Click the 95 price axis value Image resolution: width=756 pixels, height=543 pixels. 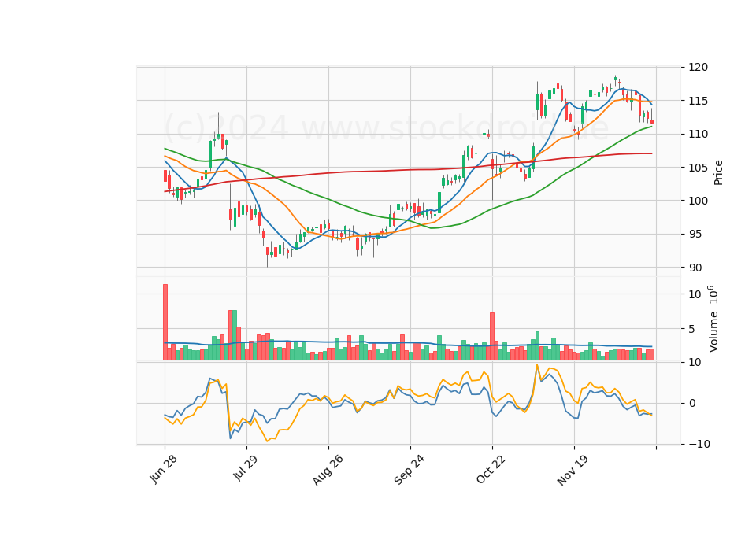(x=695, y=235)
